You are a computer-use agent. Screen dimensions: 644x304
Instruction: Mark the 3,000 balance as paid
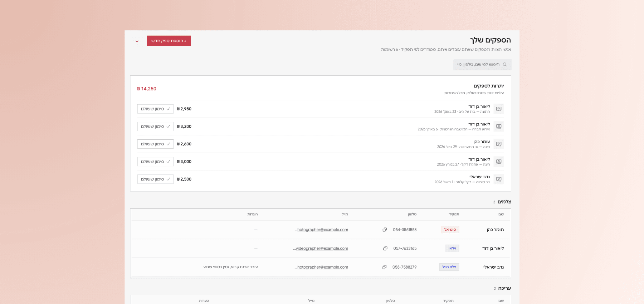[x=155, y=161]
